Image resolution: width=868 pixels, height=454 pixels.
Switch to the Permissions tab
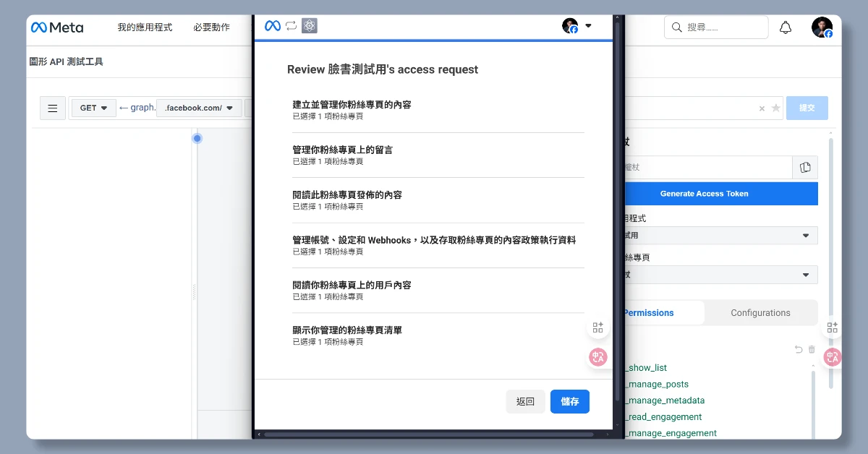pos(649,313)
